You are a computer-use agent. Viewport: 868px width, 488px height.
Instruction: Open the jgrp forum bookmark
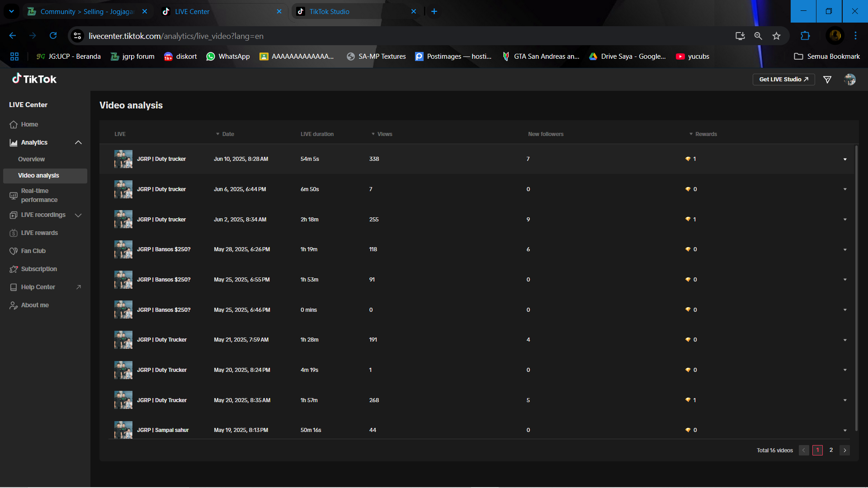[x=132, y=56]
